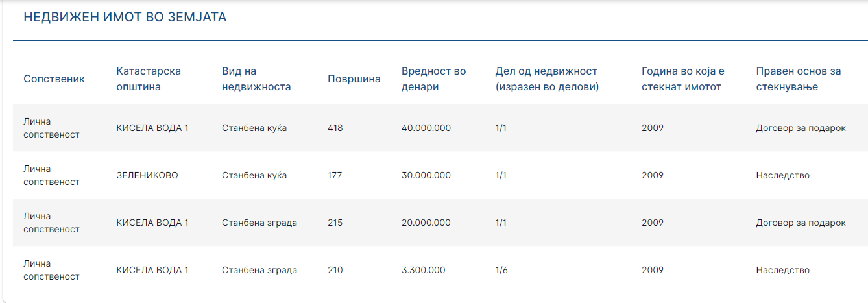Click the Дел од недвижност header
The height and width of the screenshot is (303, 868).
click(x=547, y=79)
